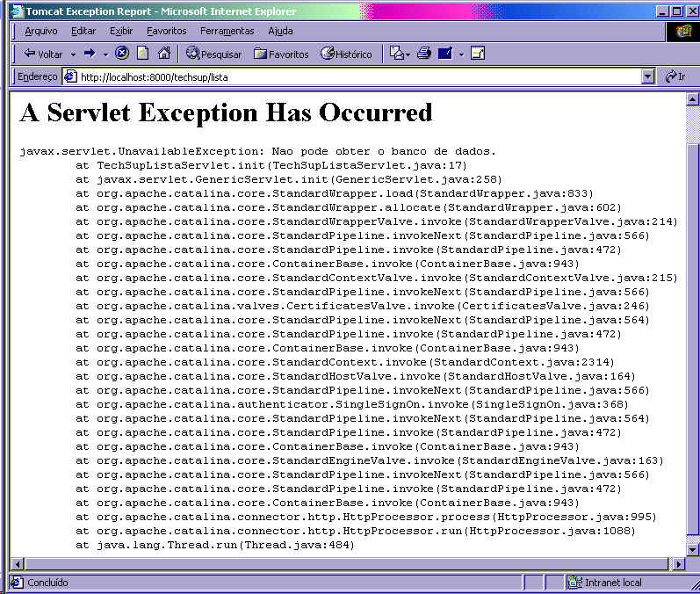Click the HttpProcessor.process stack line

pyautogui.click(x=366, y=518)
